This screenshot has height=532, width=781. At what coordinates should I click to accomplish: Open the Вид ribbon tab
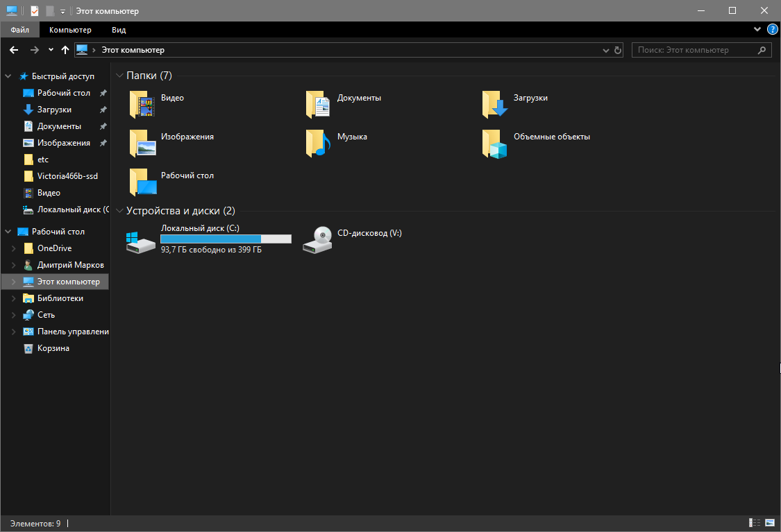point(119,30)
